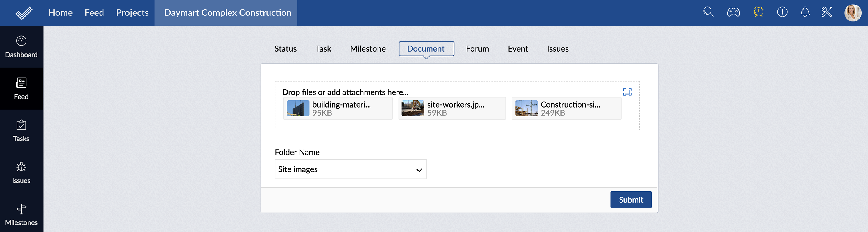868x232 pixels.
Task: Open Projects in the top navigation
Action: 132,13
